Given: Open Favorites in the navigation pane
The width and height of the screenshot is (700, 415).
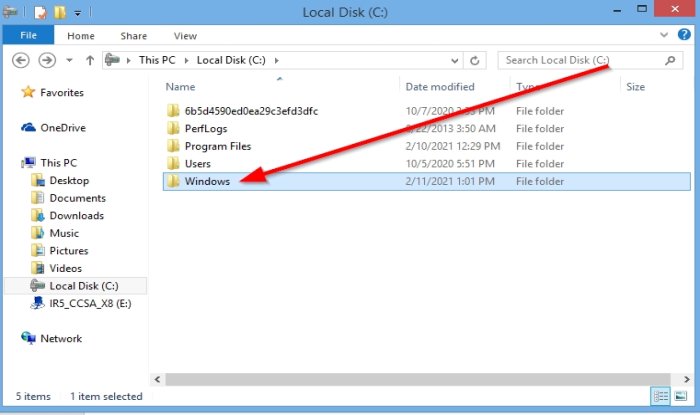Looking at the screenshot, I should [x=62, y=92].
